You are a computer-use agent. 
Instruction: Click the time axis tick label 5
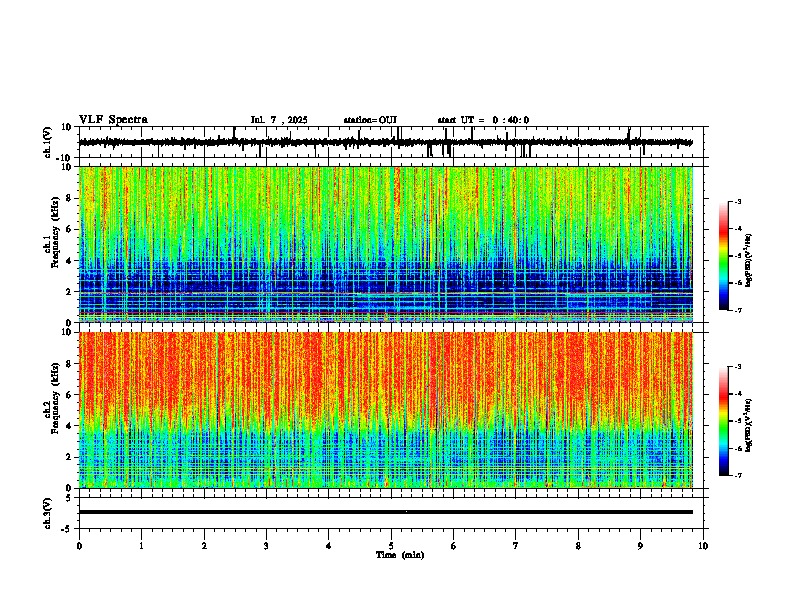coord(391,546)
